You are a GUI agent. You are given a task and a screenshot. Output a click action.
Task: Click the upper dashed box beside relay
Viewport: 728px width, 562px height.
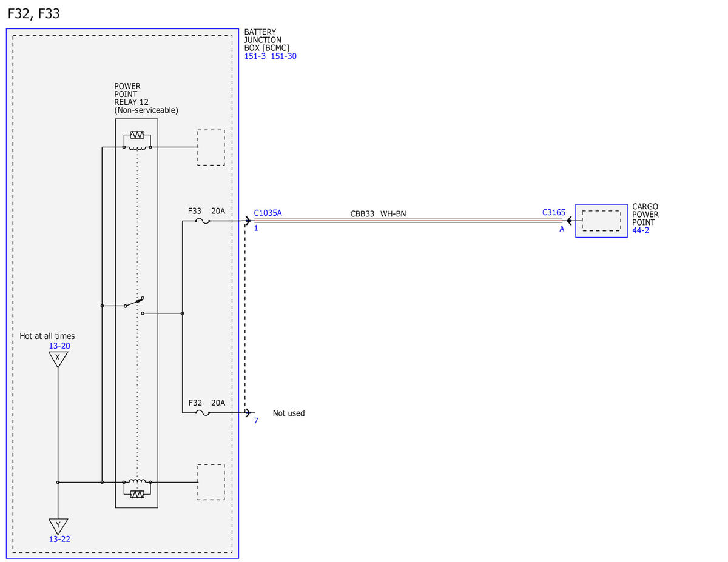coord(211,147)
